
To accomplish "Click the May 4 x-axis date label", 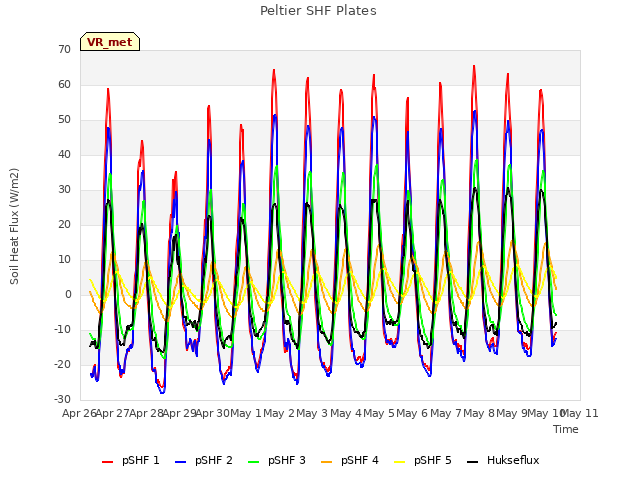I will tap(346, 413).
